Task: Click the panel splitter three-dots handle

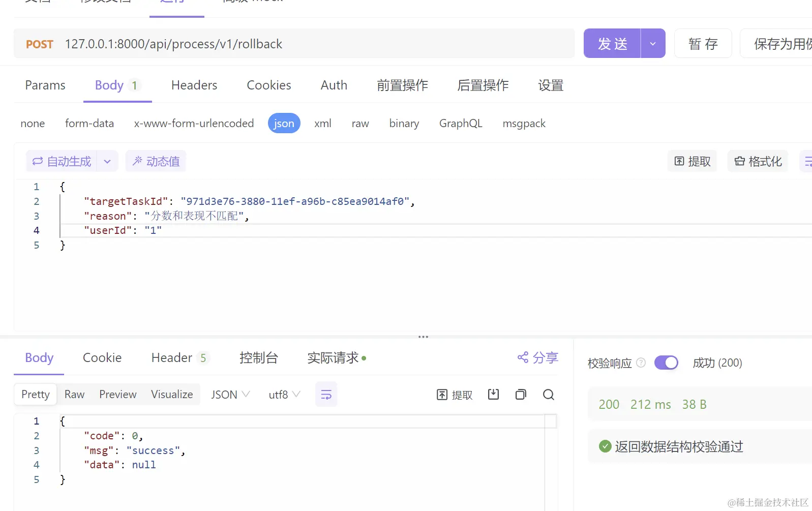Action: pos(423,337)
